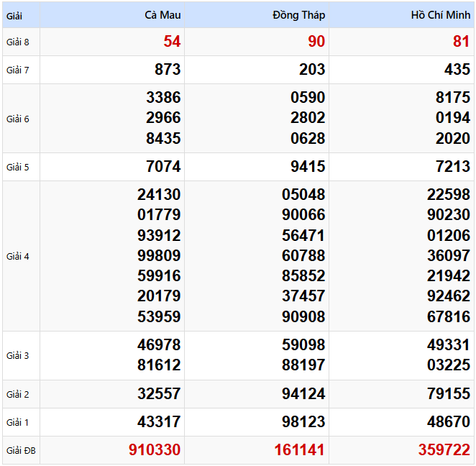Select the red number 54 in Giải 8

point(172,42)
